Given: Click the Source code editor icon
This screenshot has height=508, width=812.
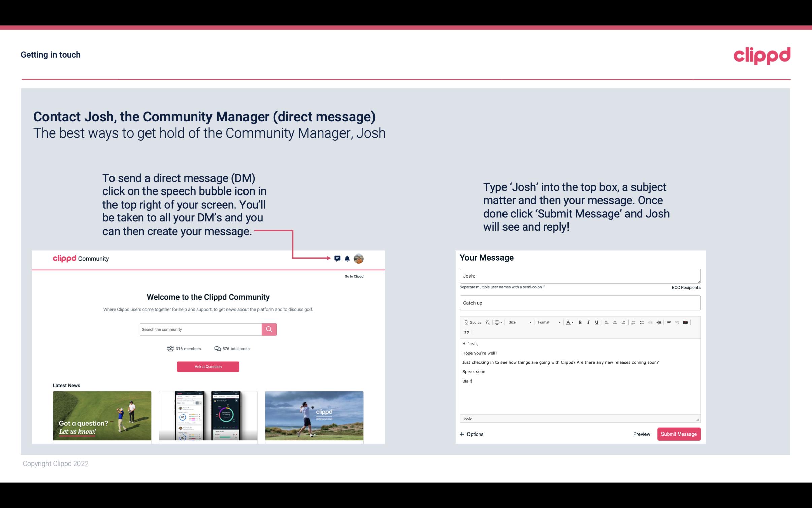Looking at the screenshot, I should pyautogui.click(x=472, y=322).
